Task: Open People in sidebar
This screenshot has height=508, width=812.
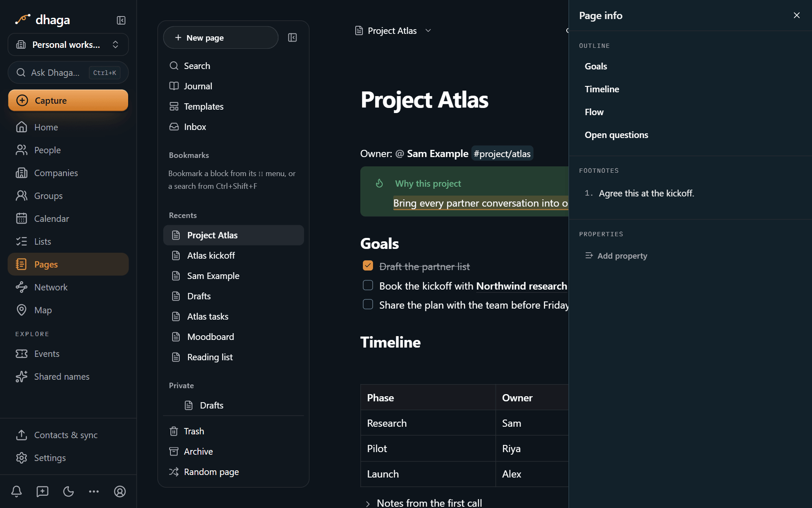Action: pos(68,150)
